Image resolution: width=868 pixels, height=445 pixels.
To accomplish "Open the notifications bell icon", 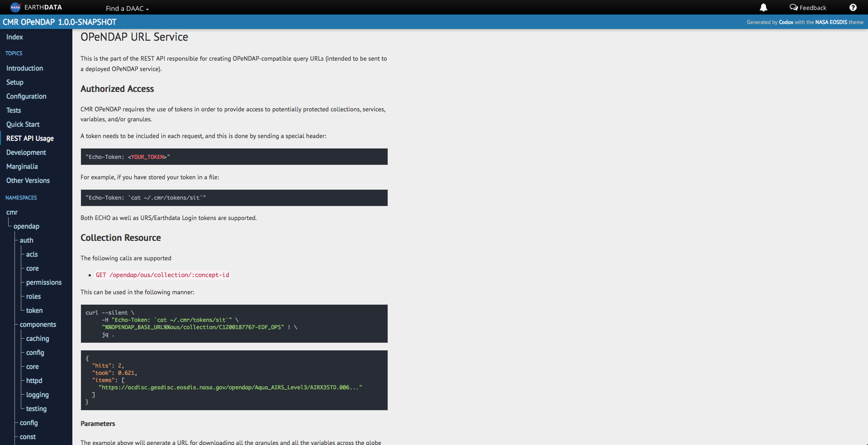I will [764, 7].
